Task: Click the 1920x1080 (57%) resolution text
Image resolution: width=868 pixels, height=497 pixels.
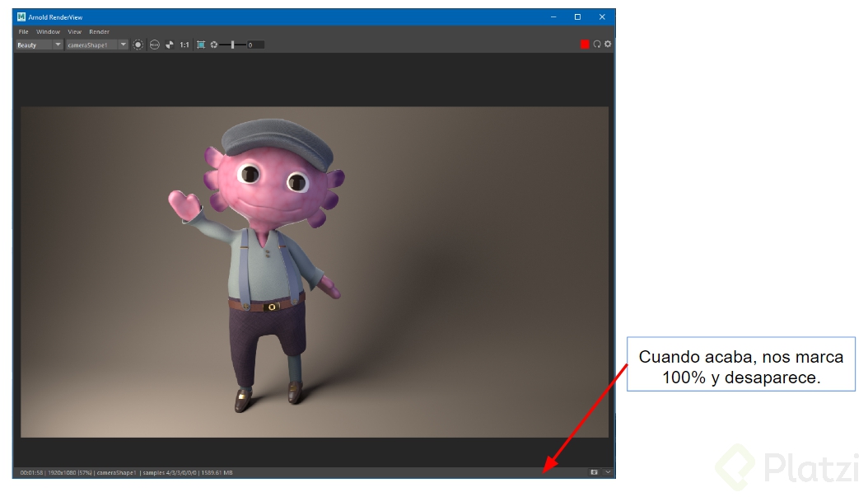Action: [70, 472]
